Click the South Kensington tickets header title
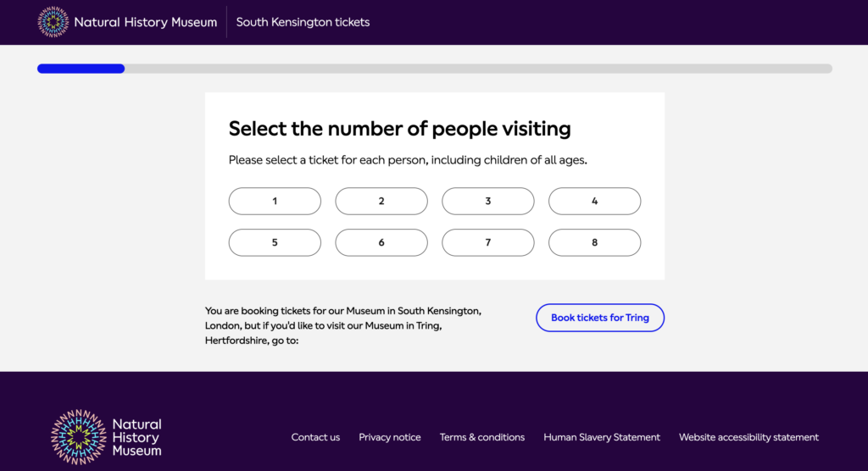Screen dimensions: 868x471 (303, 22)
